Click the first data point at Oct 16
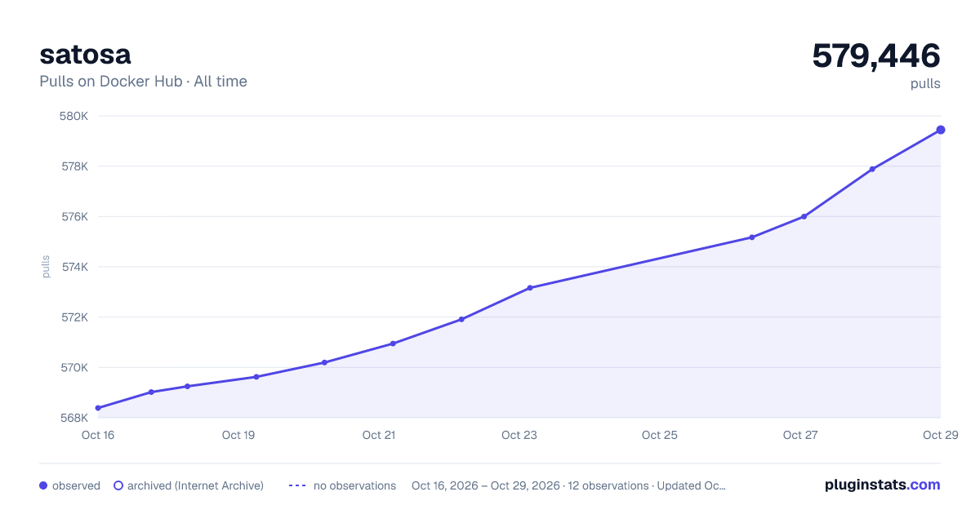Screen dimensions: 980x514 coord(98,408)
